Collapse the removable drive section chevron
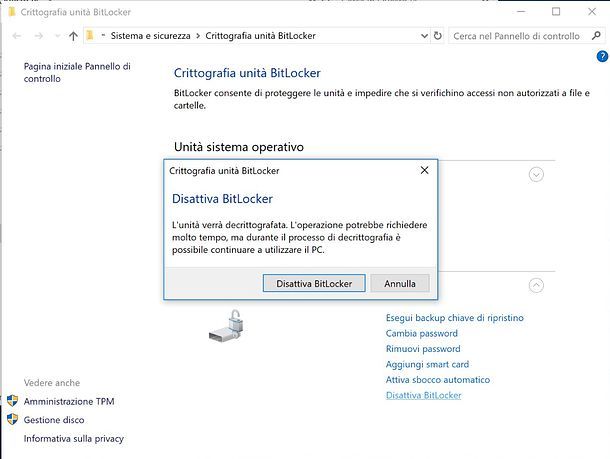Viewport: 610px width, 459px height. point(536,286)
